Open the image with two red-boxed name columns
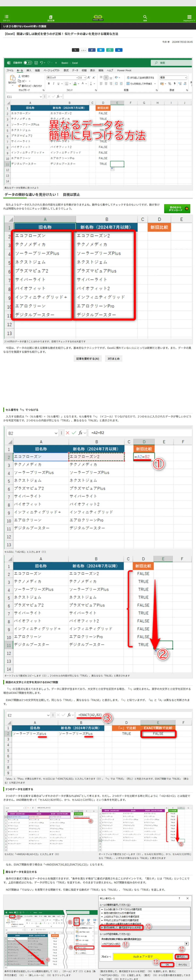Screen dimensions: 196x980 pyautogui.click(x=98, y=277)
